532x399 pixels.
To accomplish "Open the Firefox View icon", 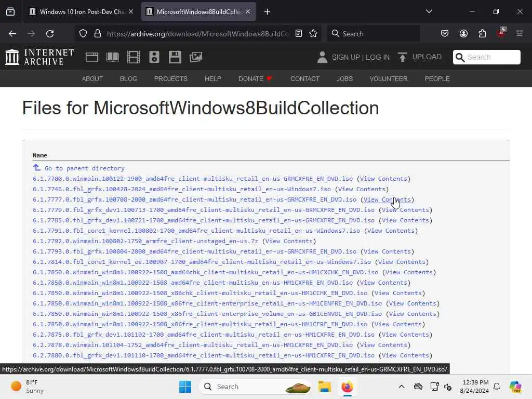I will 10,12.
